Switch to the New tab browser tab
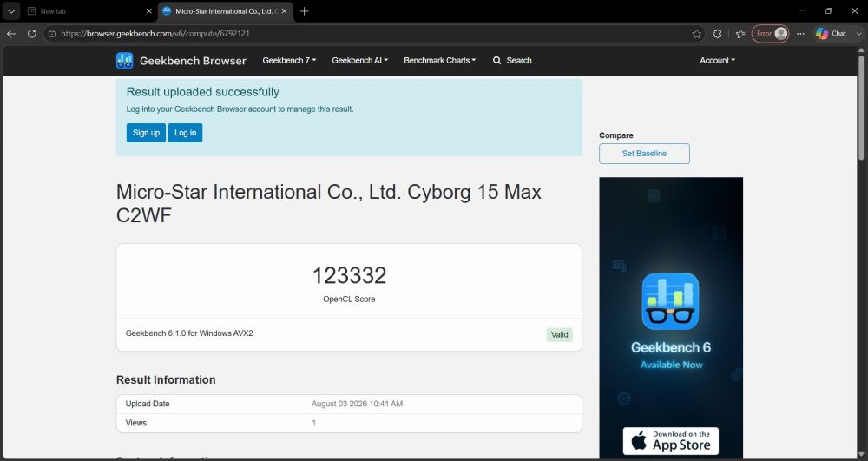 pyautogui.click(x=89, y=11)
